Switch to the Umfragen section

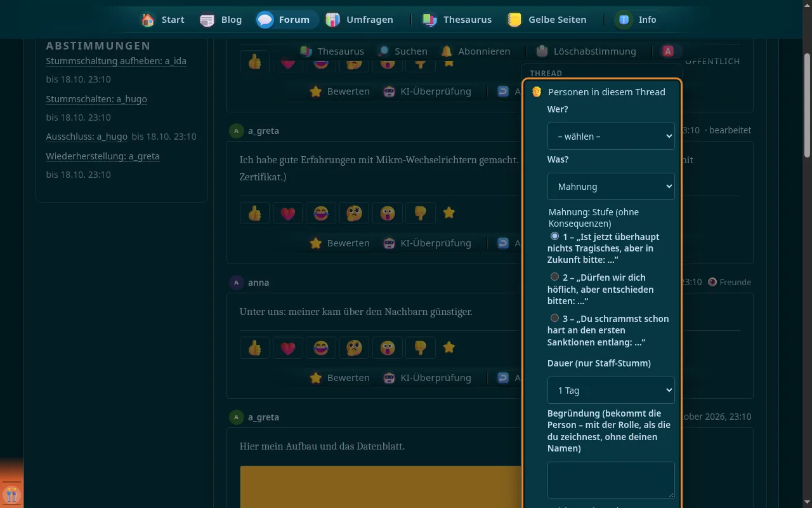click(x=360, y=20)
